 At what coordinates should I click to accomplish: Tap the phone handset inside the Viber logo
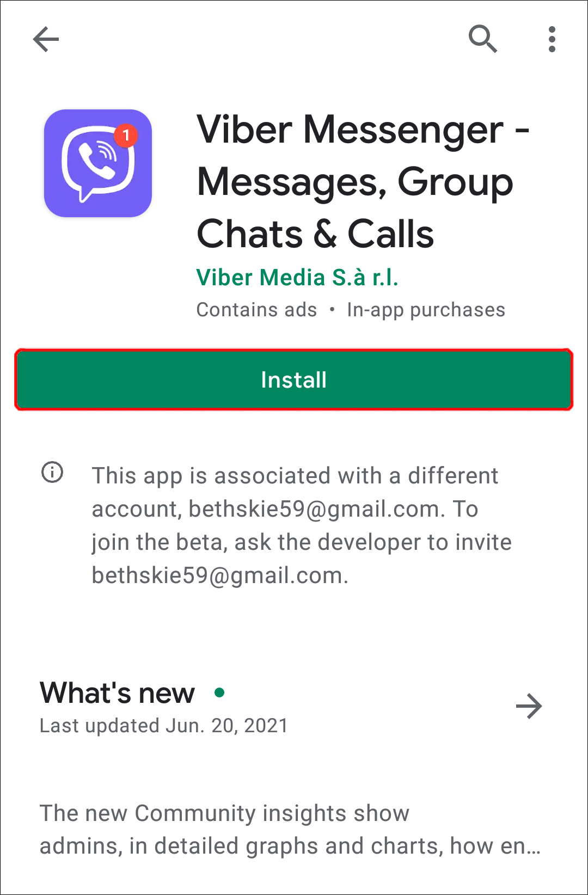[96, 161]
